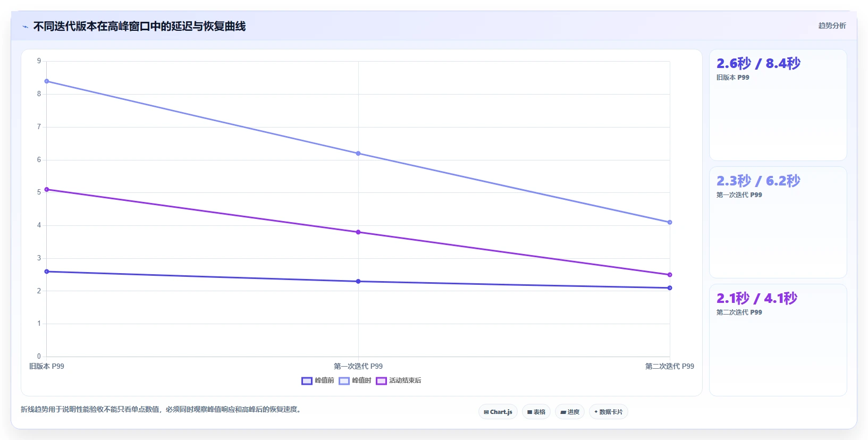This screenshot has height=440, width=868.
Task: Click the chart icon beside the title
Action: click(25, 27)
